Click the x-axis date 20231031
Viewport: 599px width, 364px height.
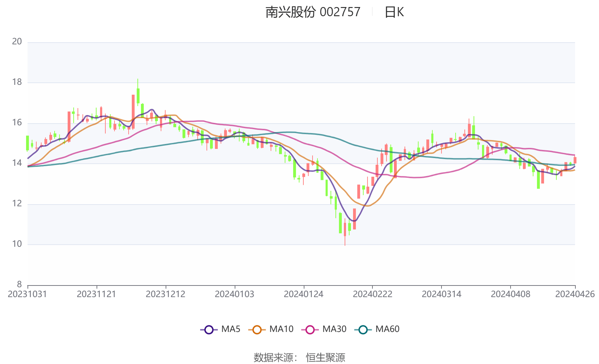[x=27, y=294]
